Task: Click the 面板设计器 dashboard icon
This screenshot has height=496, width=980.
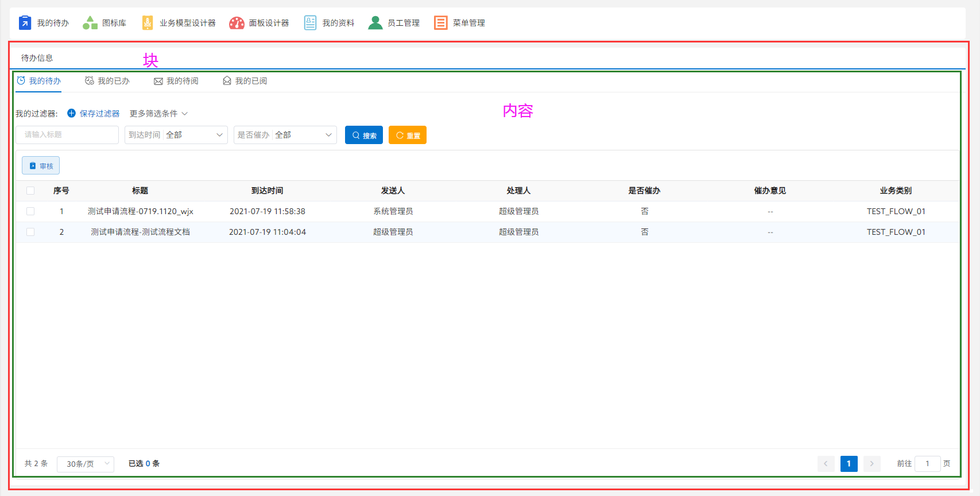Action: pos(237,23)
